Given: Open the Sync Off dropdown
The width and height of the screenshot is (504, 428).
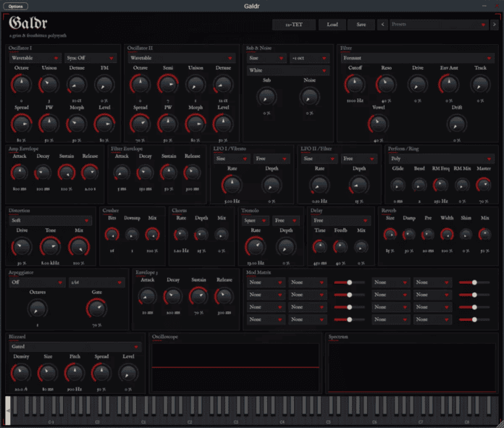Looking at the screenshot, I should [91, 58].
